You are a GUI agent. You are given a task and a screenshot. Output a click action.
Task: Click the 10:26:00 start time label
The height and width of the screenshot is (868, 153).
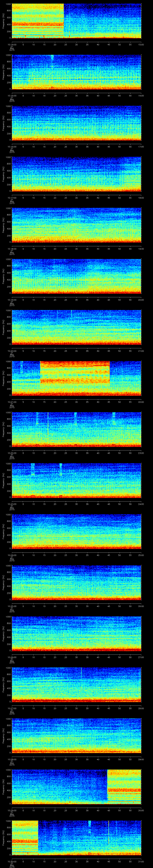click(12, 657)
